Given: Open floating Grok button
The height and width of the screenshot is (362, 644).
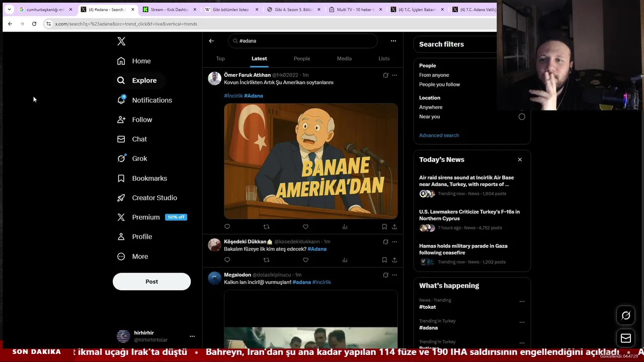Looking at the screenshot, I should (626, 315).
